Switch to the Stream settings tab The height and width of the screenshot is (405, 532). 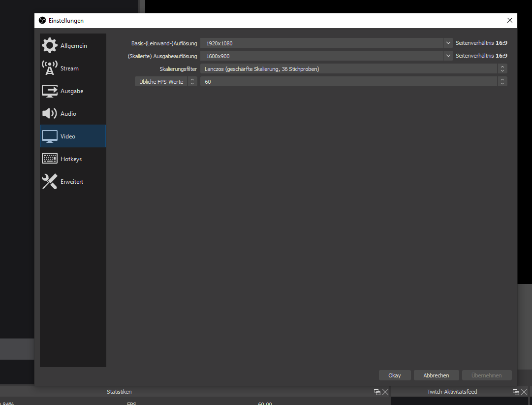(x=69, y=68)
